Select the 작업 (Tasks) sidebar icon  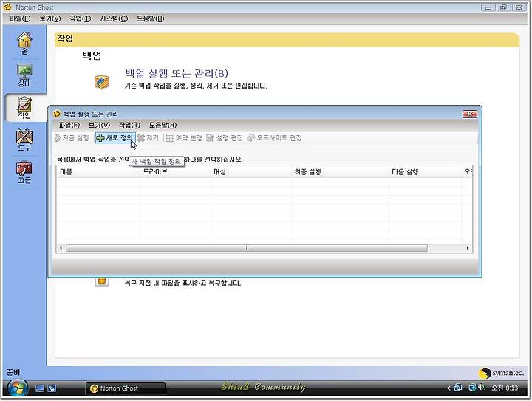pyautogui.click(x=24, y=108)
